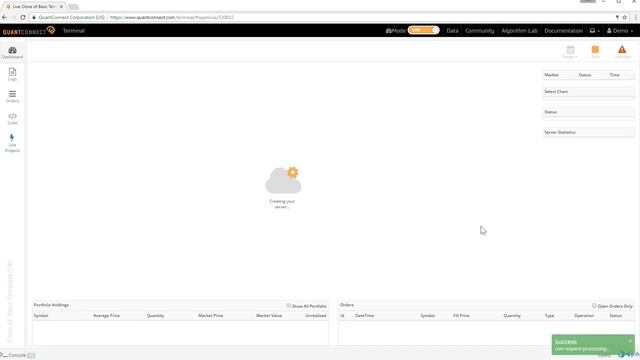Viewport: 640px width, 360px height.
Task: Click the cloud server creation icon
Action: point(283,180)
